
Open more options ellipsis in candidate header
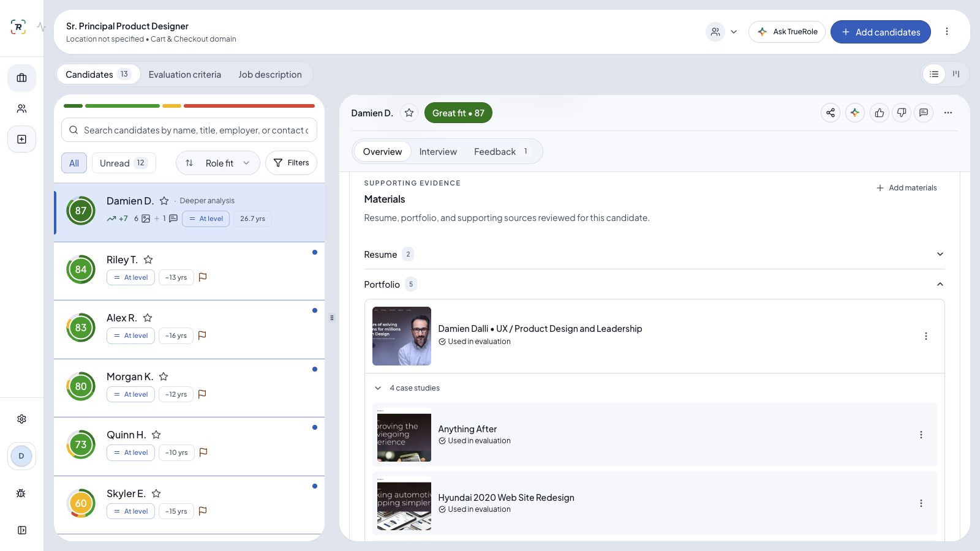(948, 113)
